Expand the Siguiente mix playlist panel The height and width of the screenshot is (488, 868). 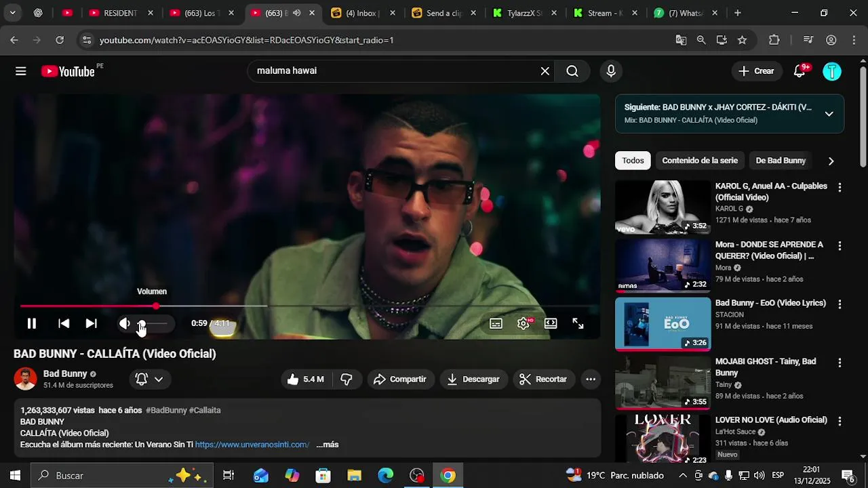point(829,114)
